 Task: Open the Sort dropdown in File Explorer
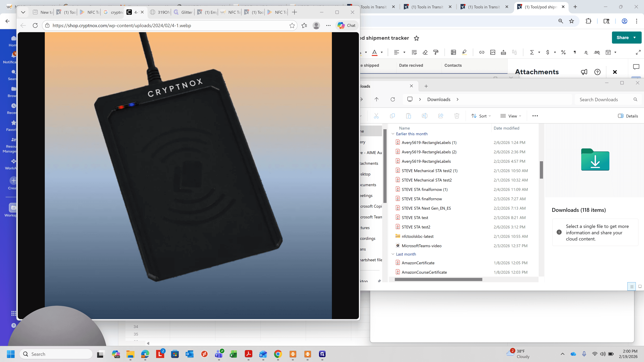481,116
